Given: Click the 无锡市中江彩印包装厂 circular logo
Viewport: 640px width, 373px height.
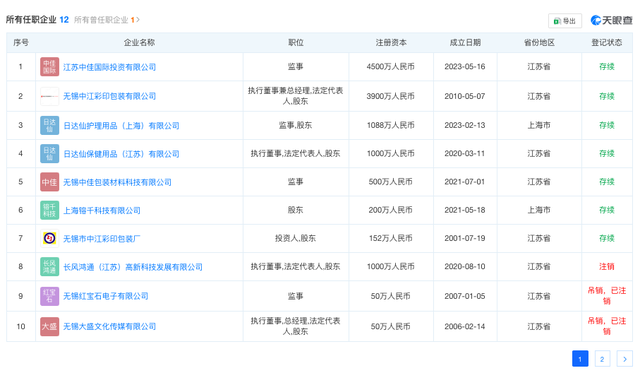Looking at the screenshot, I should (x=49, y=238).
